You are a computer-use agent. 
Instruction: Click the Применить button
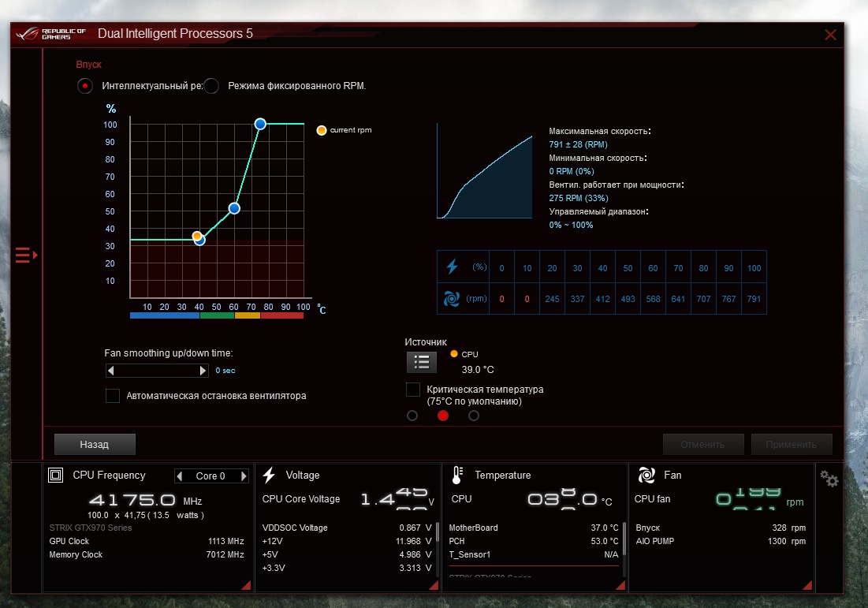pyautogui.click(x=791, y=444)
